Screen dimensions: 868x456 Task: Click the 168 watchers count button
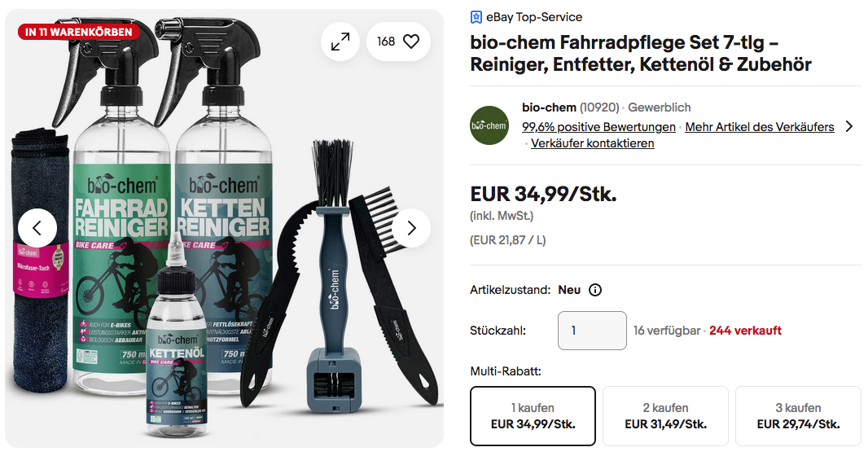point(398,42)
